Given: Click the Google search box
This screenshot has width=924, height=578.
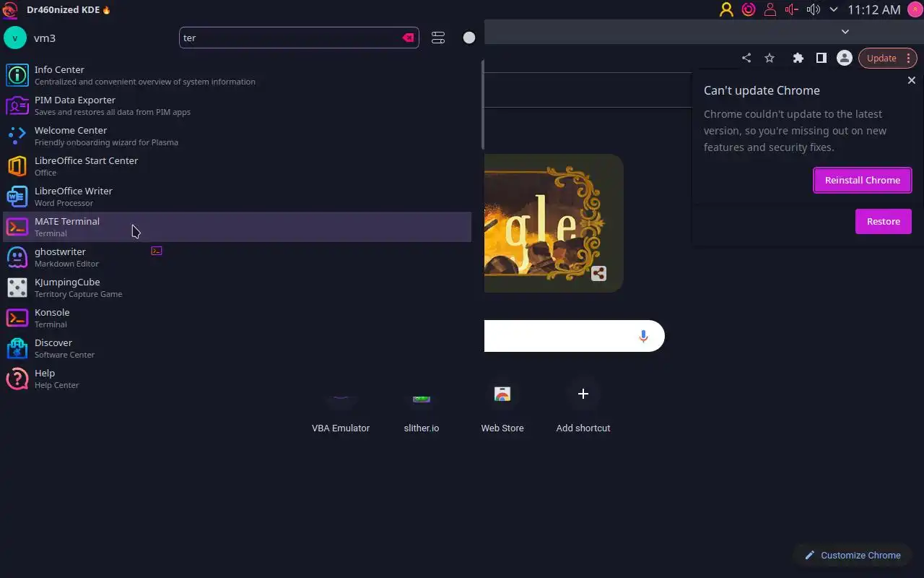Looking at the screenshot, I should pos(574,336).
